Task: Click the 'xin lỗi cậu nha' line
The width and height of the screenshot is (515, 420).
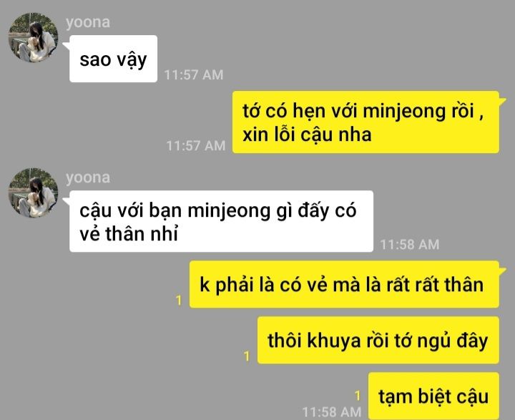Action: 307,135
